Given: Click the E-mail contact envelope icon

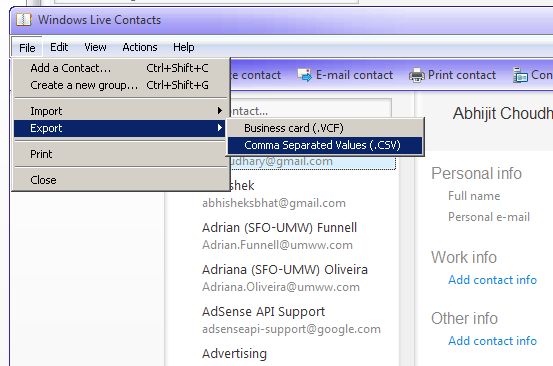Looking at the screenshot, I should point(304,75).
